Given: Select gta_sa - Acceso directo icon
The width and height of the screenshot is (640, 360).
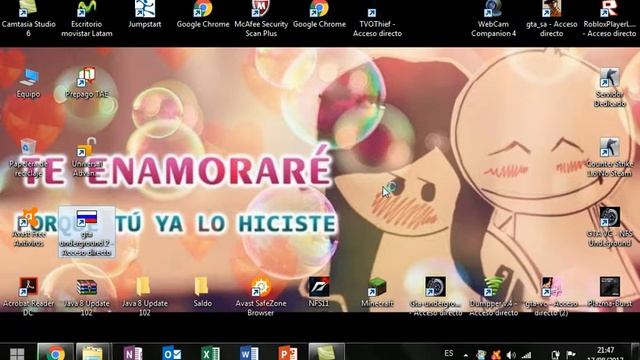Looking at the screenshot, I should click(x=551, y=18).
